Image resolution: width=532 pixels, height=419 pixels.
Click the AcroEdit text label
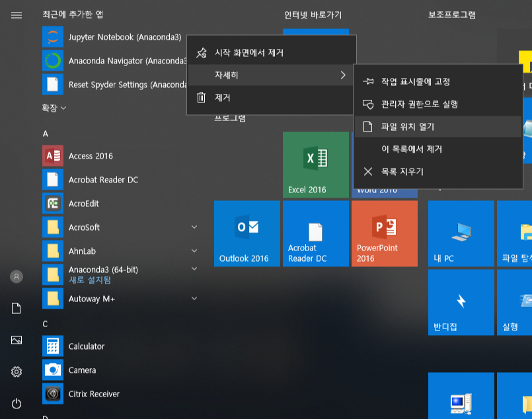coord(83,204)
